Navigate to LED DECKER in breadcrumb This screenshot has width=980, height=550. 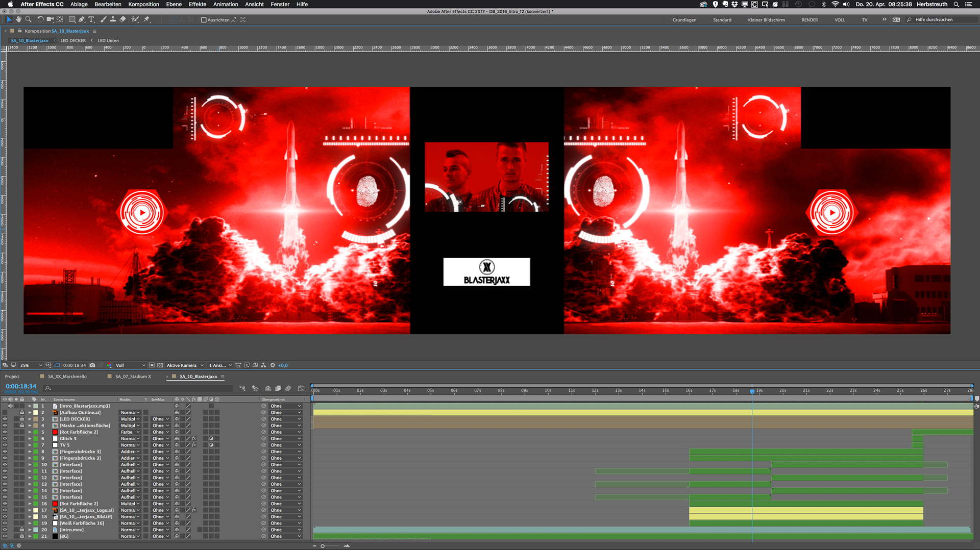click(73, 40)
